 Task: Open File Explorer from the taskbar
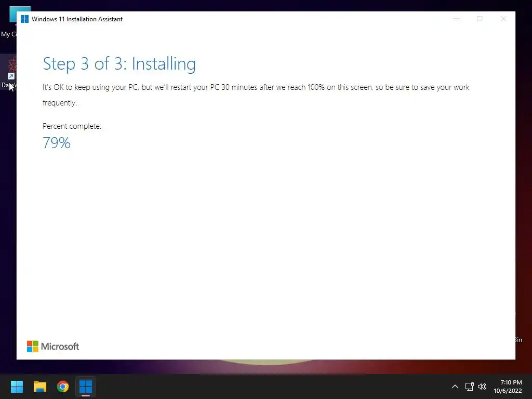click(39, 387)
